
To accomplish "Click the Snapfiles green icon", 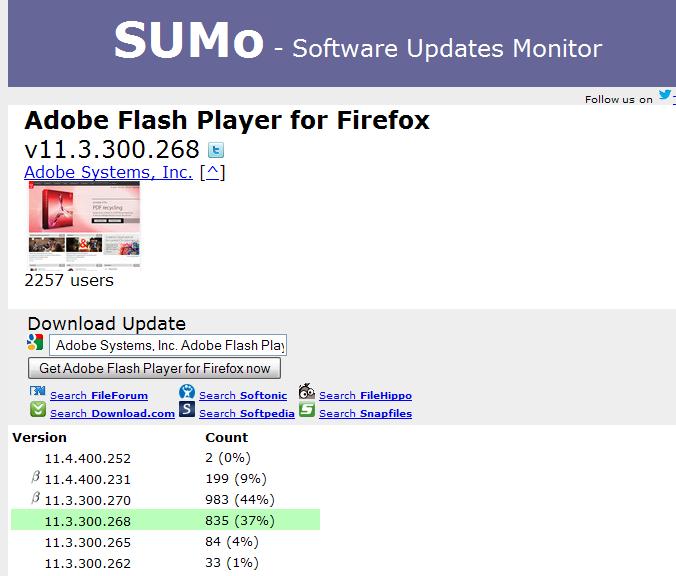I will point(306,410).
